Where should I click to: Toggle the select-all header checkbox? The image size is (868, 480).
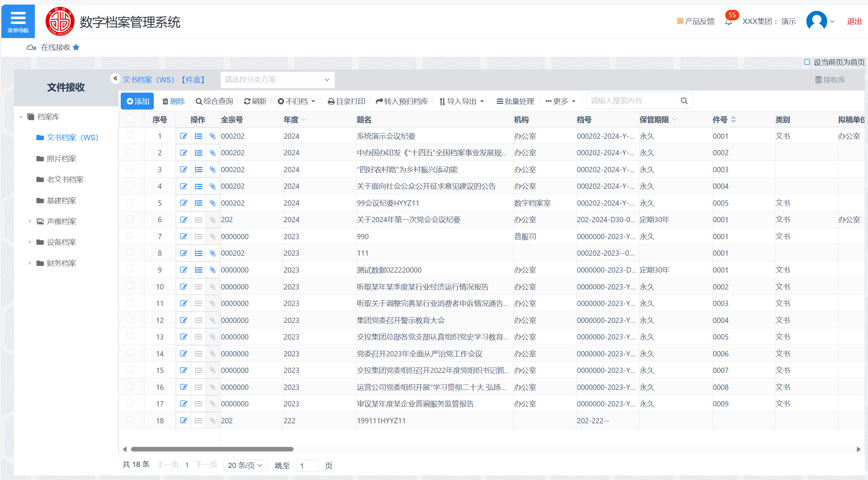[x=130, y=119]
